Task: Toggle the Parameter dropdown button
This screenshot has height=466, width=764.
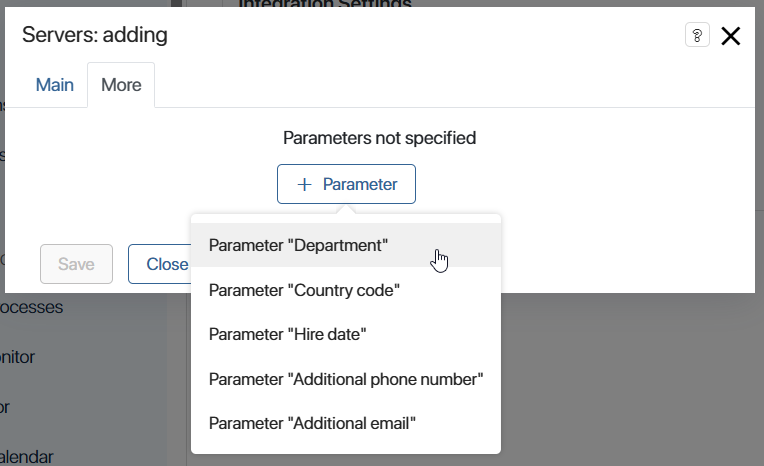Action: point(346,184)
